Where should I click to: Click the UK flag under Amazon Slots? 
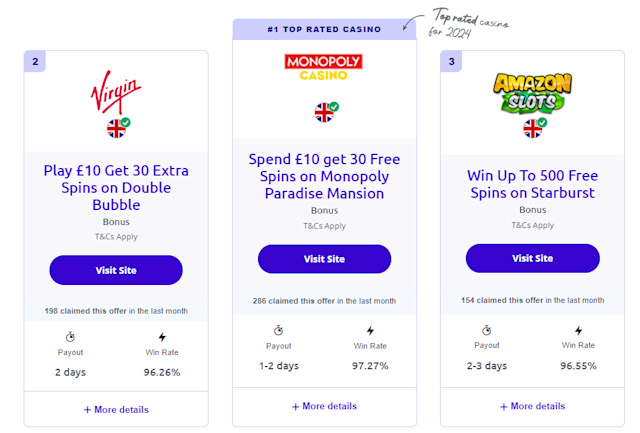pos(532,128)
